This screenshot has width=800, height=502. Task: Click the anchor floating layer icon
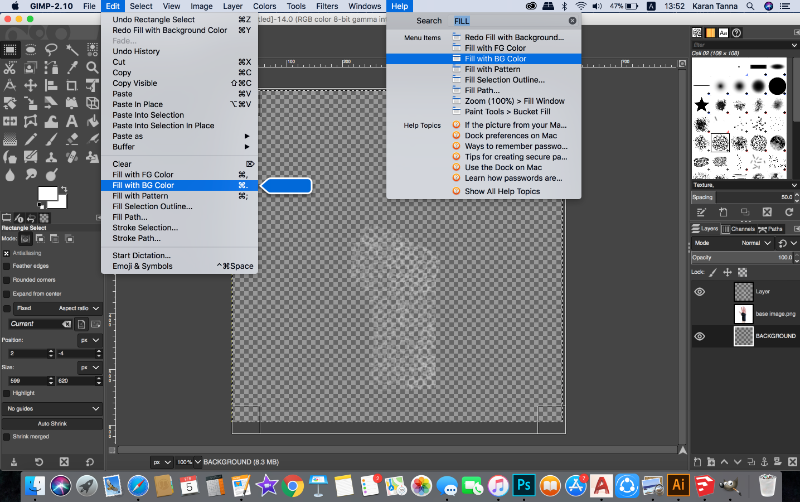pyautogui.click(x=764, y=462)
